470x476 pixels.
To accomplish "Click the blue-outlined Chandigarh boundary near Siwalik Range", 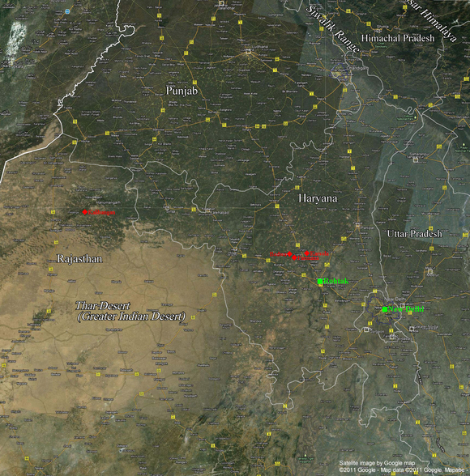I will click(x=340, y=72).
